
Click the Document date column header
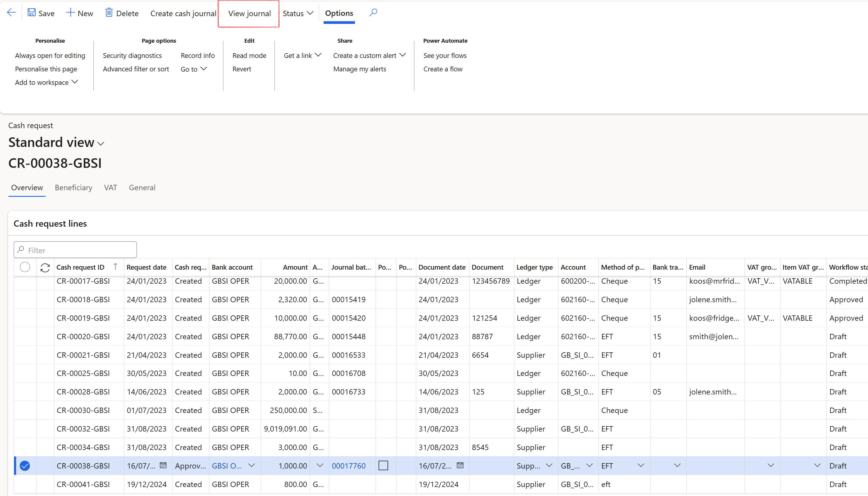click(442, 268)
